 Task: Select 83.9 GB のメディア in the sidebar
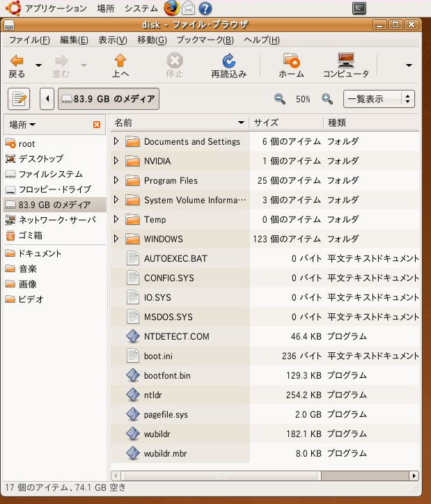click(54, 205)
